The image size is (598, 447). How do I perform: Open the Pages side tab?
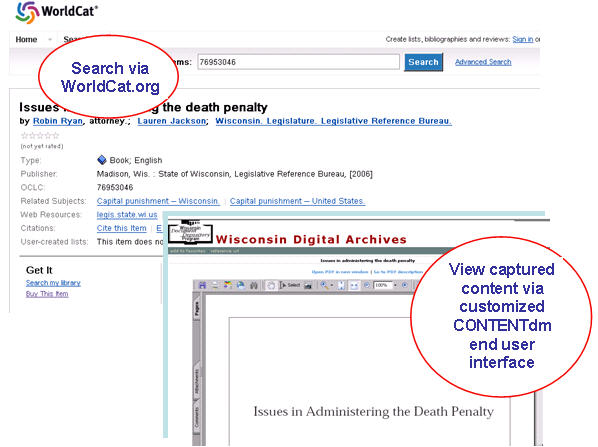coord(197,307)
